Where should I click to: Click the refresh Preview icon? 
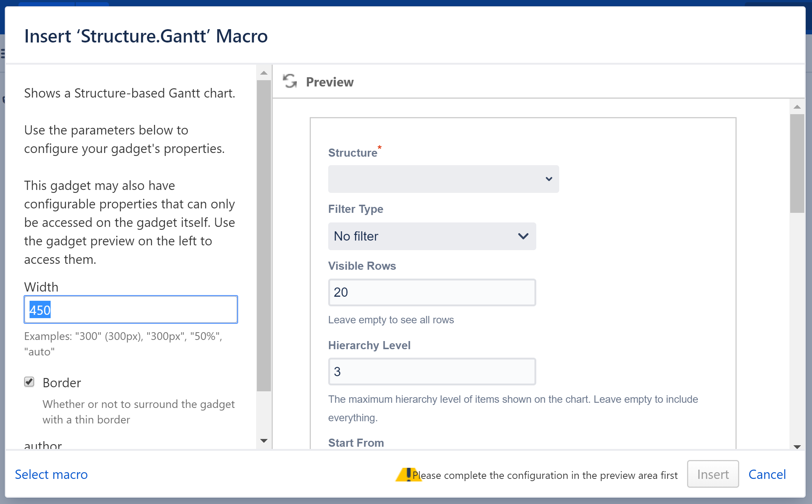pos(290,81)
